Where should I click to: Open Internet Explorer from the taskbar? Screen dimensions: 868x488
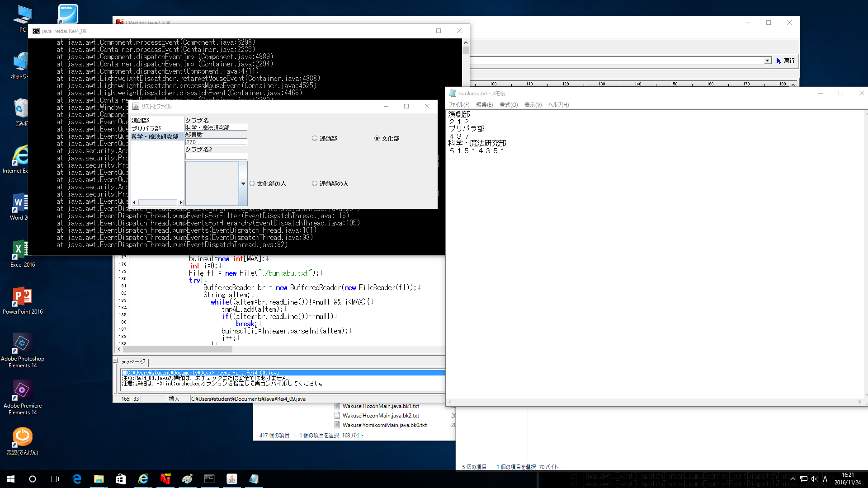[143, 479]
